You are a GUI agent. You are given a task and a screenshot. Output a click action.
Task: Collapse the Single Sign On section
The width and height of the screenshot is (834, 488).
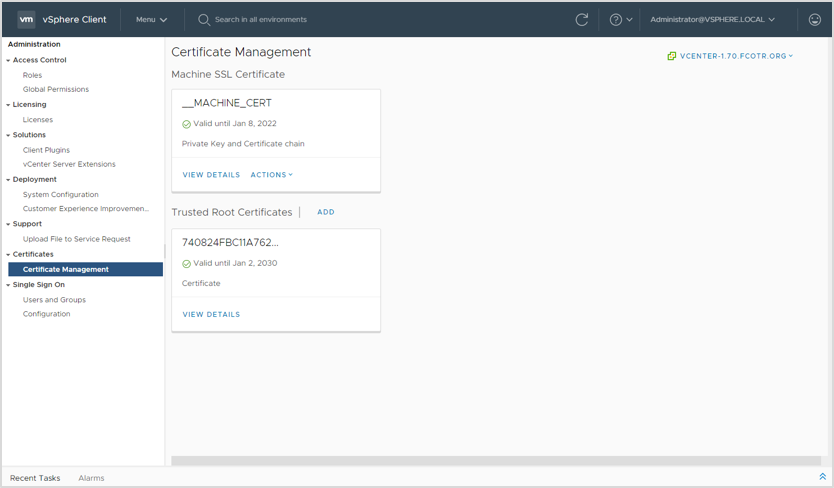tap(8, 285)
